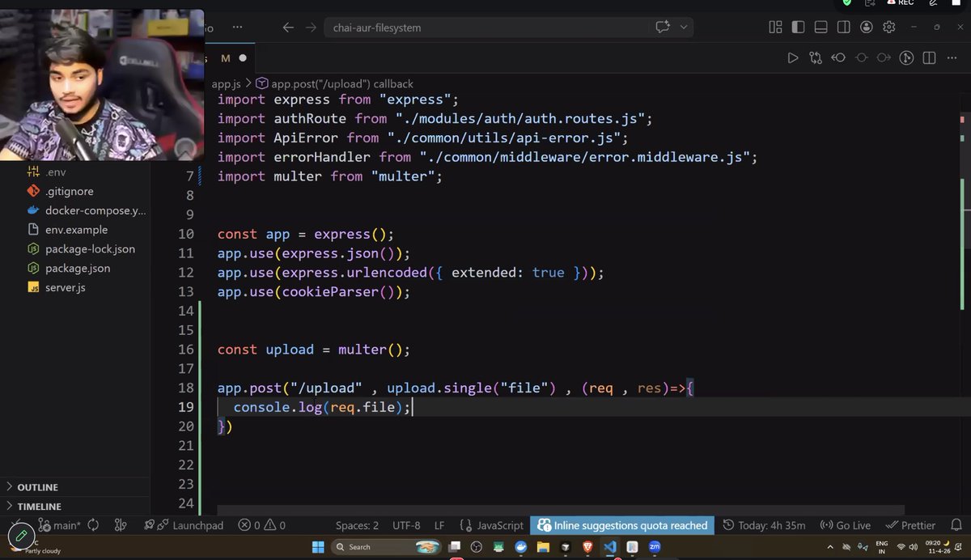Click the Prettier status bar icon
This screenshot has height=560, width=971.
[910, 524]
